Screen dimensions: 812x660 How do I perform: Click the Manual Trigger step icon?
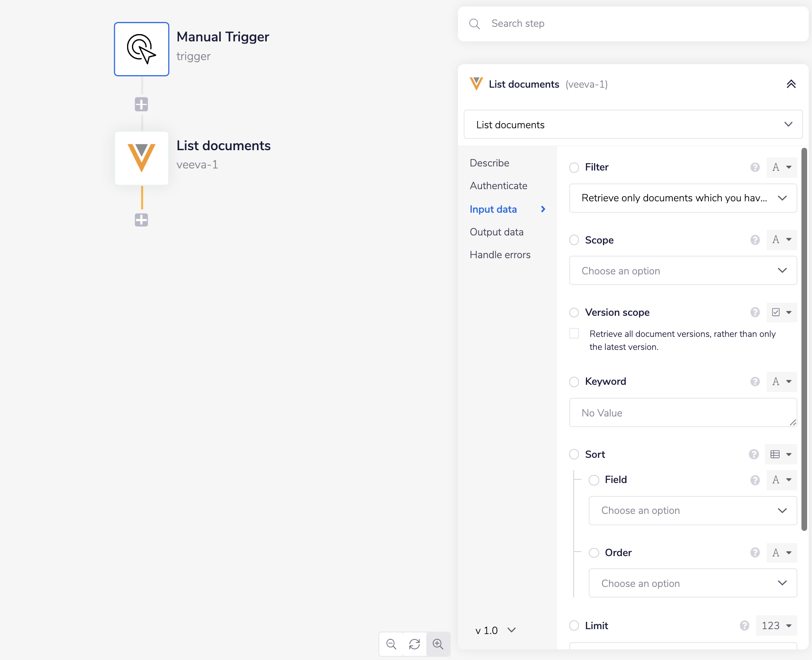coord(141,49)
